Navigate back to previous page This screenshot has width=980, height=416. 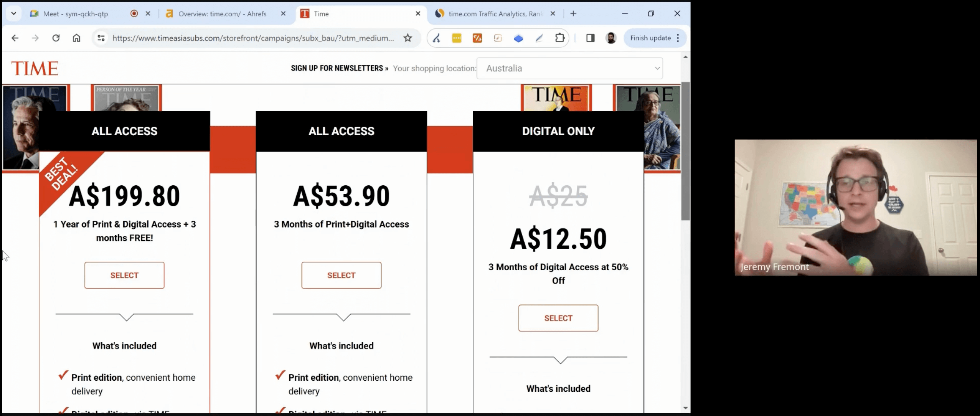click(15, 38)
